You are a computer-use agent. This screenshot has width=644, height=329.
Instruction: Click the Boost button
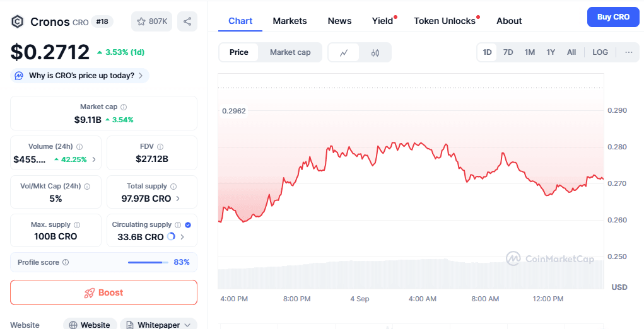pos(103,292)
